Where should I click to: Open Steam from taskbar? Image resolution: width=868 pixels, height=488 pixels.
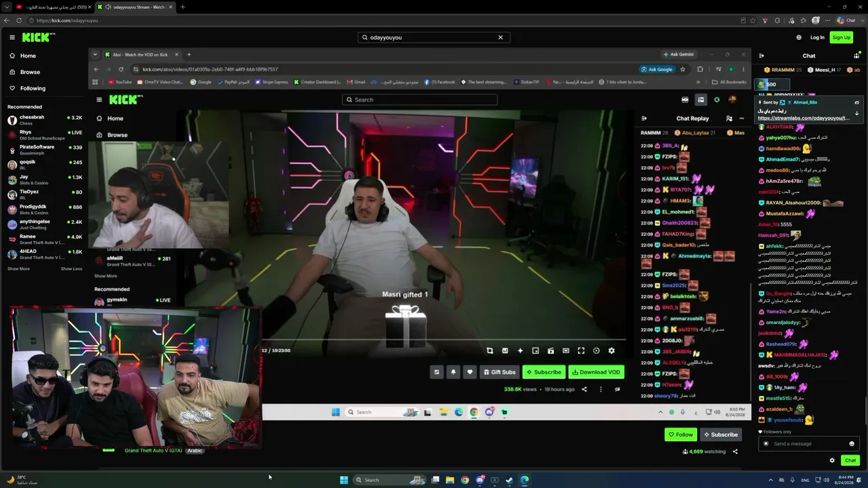coord(509,480)
